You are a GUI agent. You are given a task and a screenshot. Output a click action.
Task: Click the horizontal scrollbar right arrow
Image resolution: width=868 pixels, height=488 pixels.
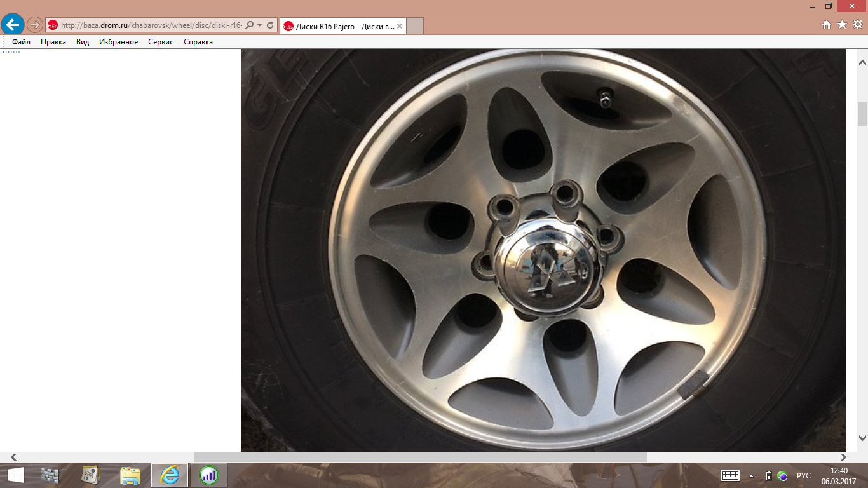[x=843, y=457]
